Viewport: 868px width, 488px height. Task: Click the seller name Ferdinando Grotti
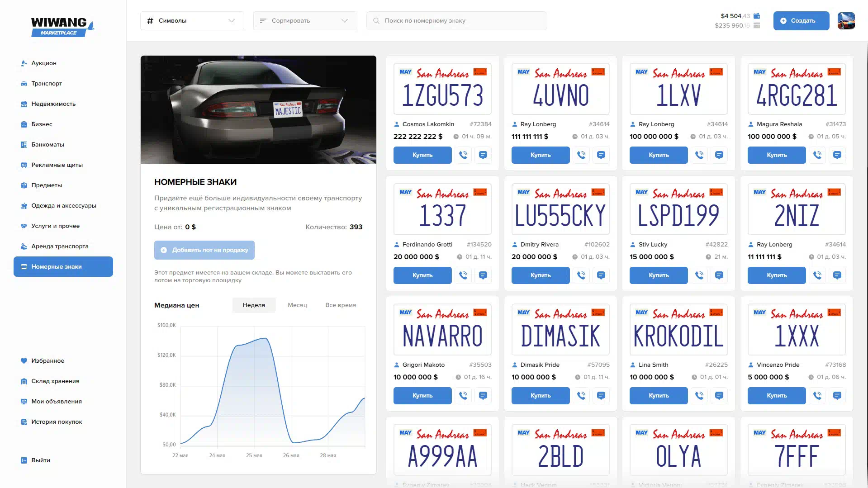(x=427, y=245)
